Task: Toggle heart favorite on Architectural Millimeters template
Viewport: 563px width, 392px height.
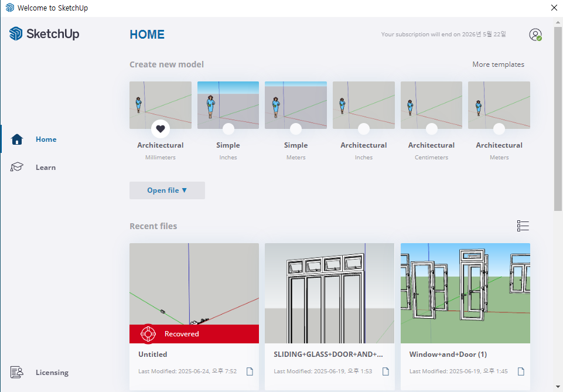Action: point(161,128)
